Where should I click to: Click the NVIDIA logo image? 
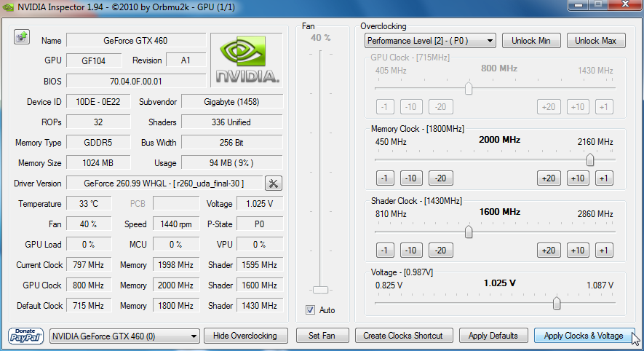[246, 60]
